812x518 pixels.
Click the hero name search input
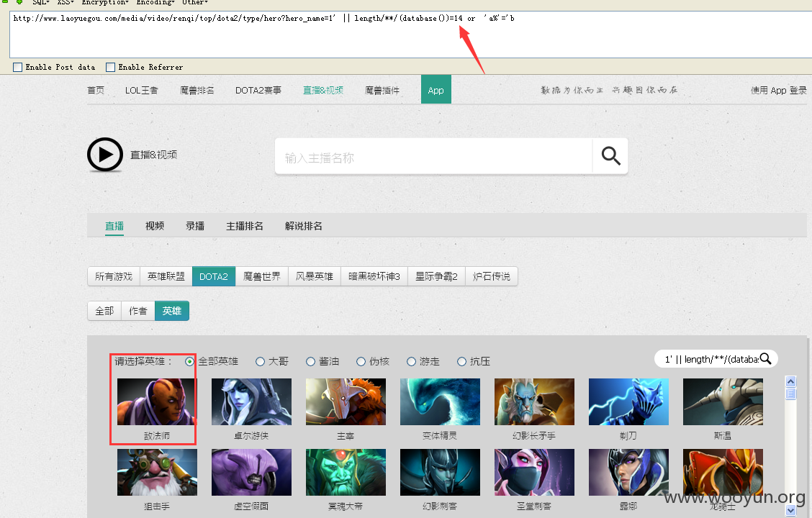pos(710,358)
